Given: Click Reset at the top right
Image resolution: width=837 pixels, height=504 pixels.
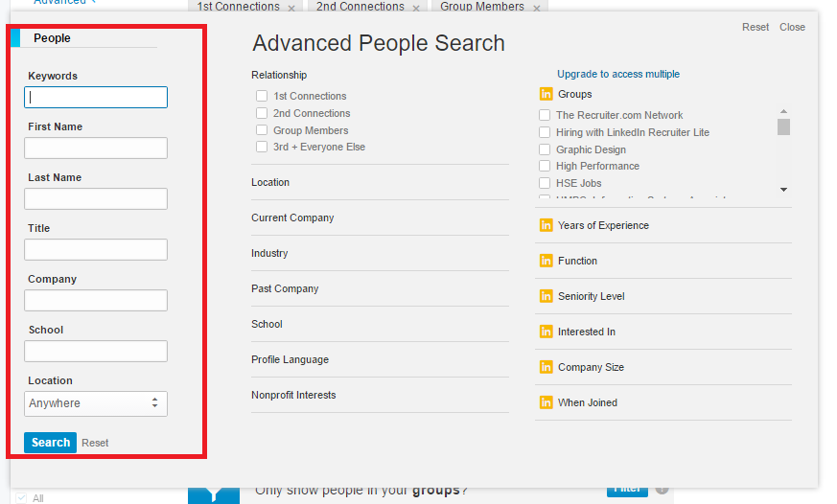Looking at the screenshot, I should coord(756,27).
